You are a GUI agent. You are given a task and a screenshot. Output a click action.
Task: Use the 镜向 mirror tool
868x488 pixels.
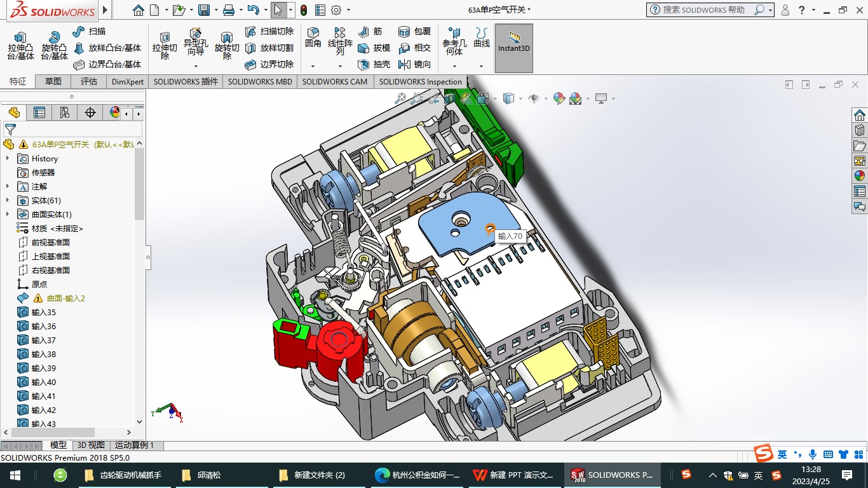coord(414,64)
